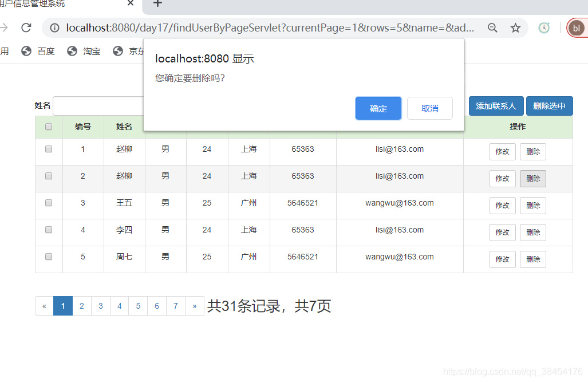Go to pagination page 3
Screen dimensions: 588x382
[101, 306]
